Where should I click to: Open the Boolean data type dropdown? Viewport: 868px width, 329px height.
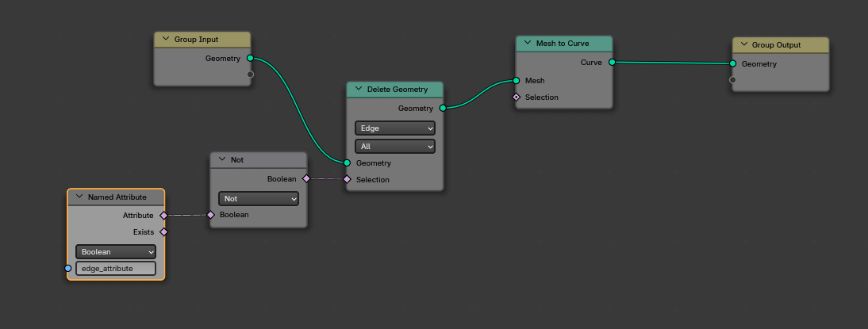[x=116, y=251]
